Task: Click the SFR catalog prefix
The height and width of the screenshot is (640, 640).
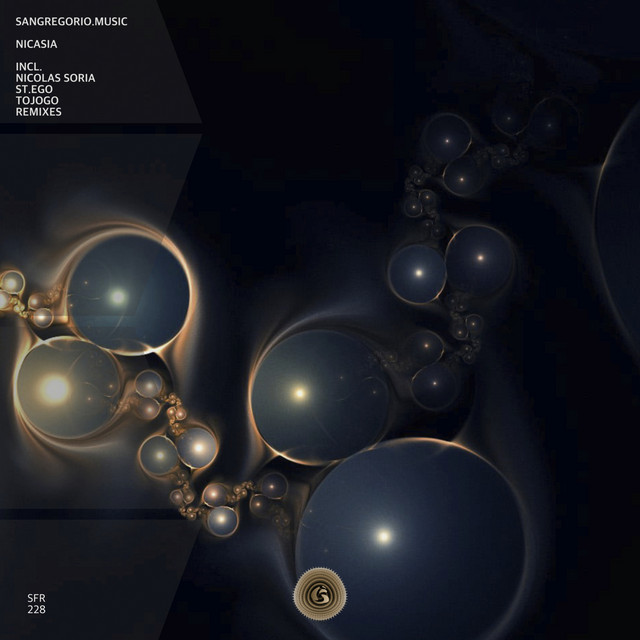Action: coord(36,597)
